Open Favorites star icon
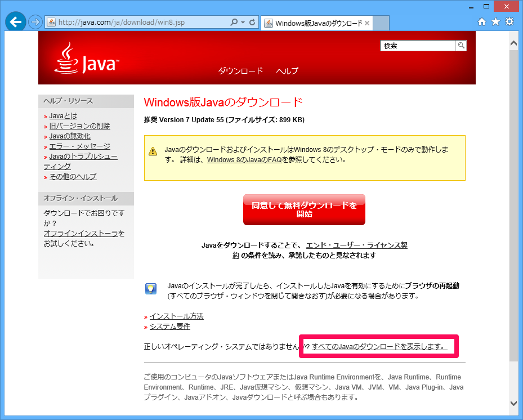 pyautogui.click(x=495, y=22)
